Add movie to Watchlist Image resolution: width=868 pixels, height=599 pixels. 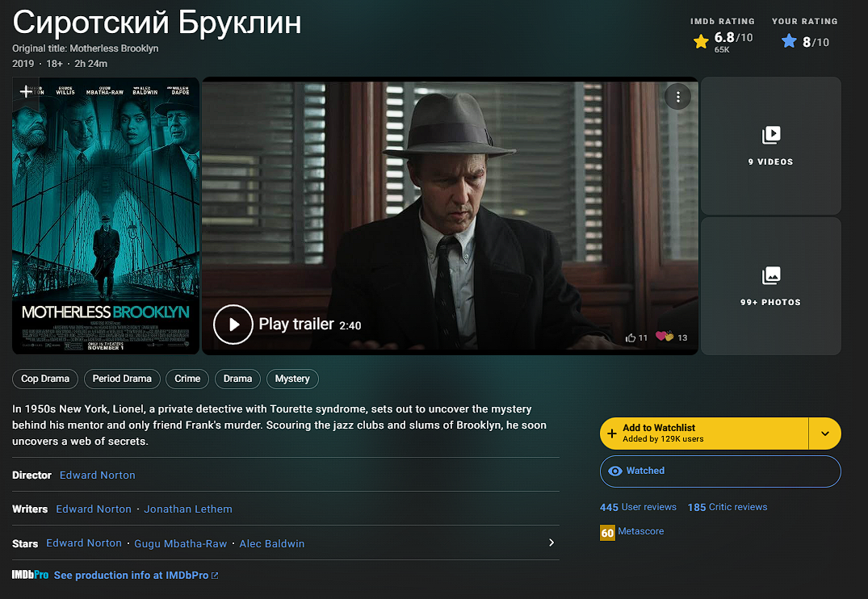[x=704, y=433]
